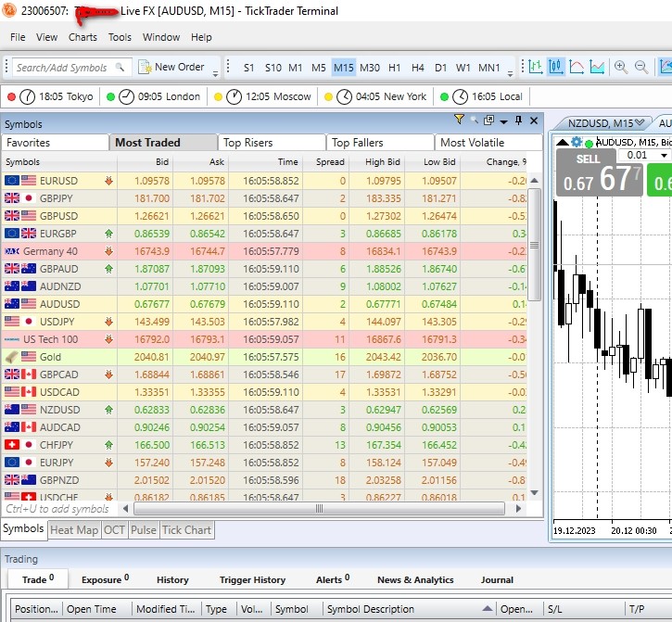This screenshot has width=672, height=622.
Task: Click the CHFJPY Swiss flag icon
Action: coord(12,445)
